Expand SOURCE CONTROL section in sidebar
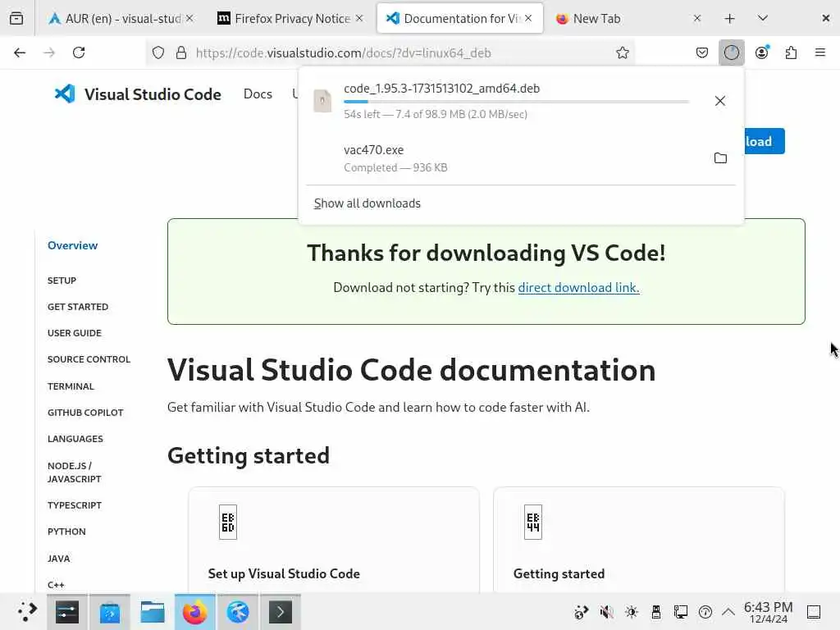This screenshot has width=840, height=630. (x=89, y=359)
